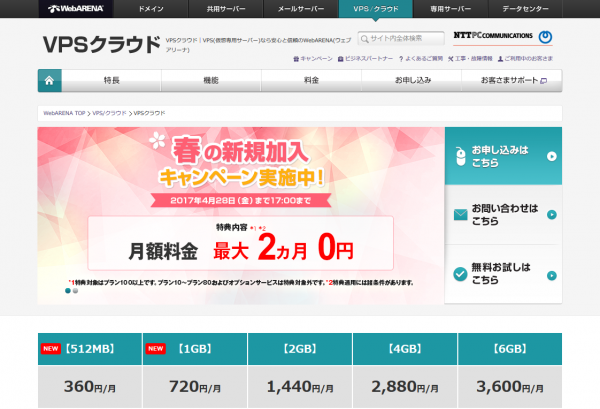Click the WebARENA logo
The height and width of the screenshot is (409, 600).
(x=76, y=8)
